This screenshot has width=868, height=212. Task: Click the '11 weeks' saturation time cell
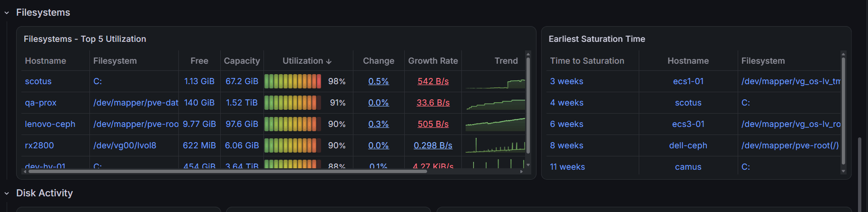coord(567,167)
